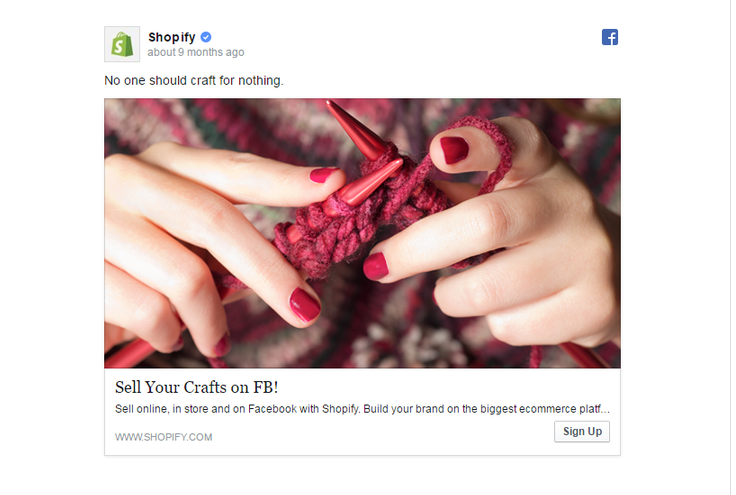The height and width of the screenshot is (495, 736).
Task: Click the word "Facebook" in the ad description
Action: (272, 409)
